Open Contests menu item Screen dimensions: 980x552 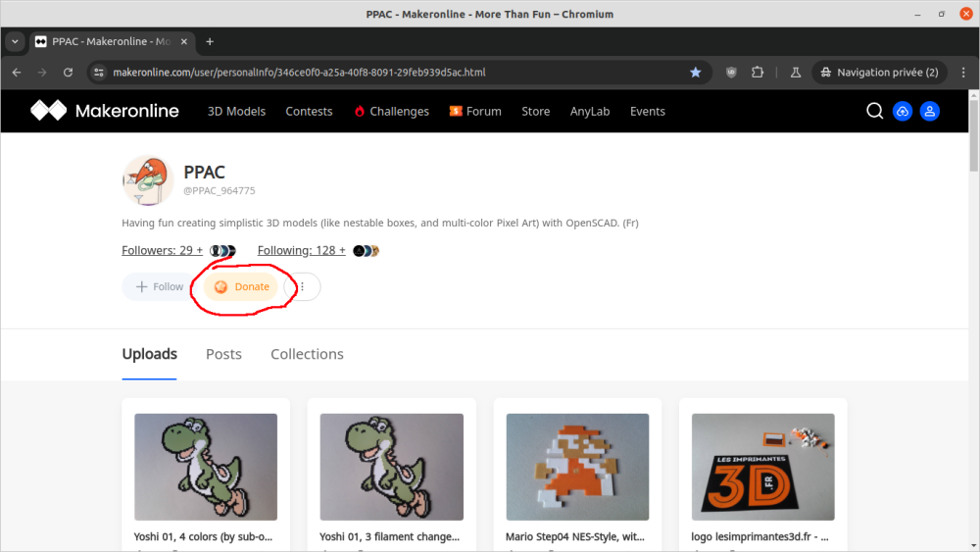pos(309,111)
